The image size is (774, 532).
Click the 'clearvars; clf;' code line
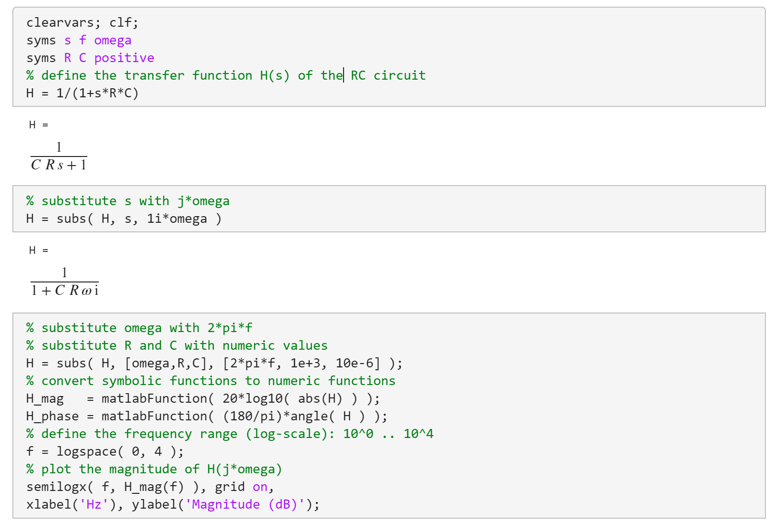pos(82,23)
